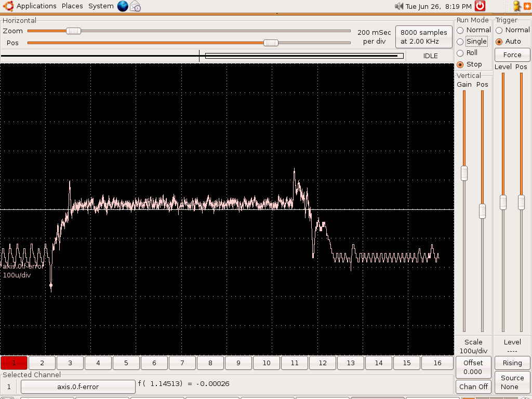This screenshot has height=399, width=532.
Task: Select channel 5 button
Action: point(126,363)
